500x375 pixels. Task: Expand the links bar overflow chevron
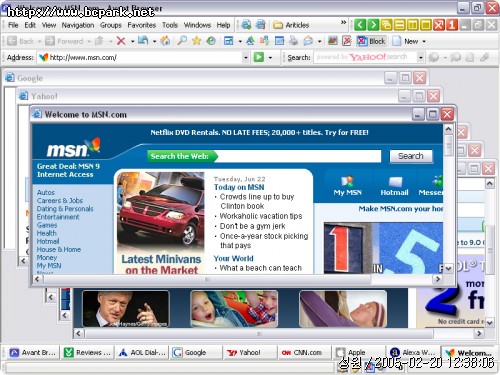(343, 23)
